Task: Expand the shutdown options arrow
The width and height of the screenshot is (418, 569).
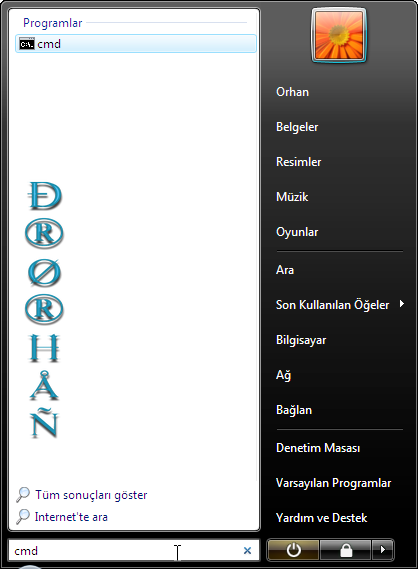Action: coord(383,550)
